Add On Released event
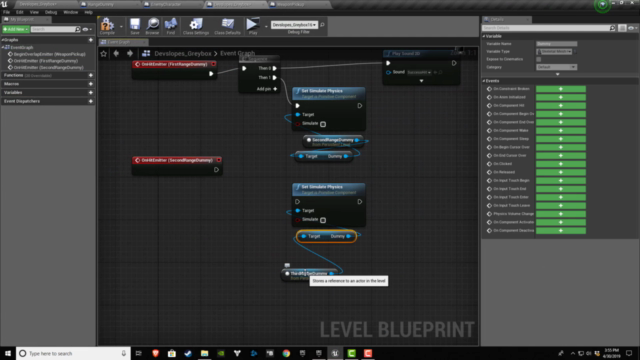 tap(560, 172)
